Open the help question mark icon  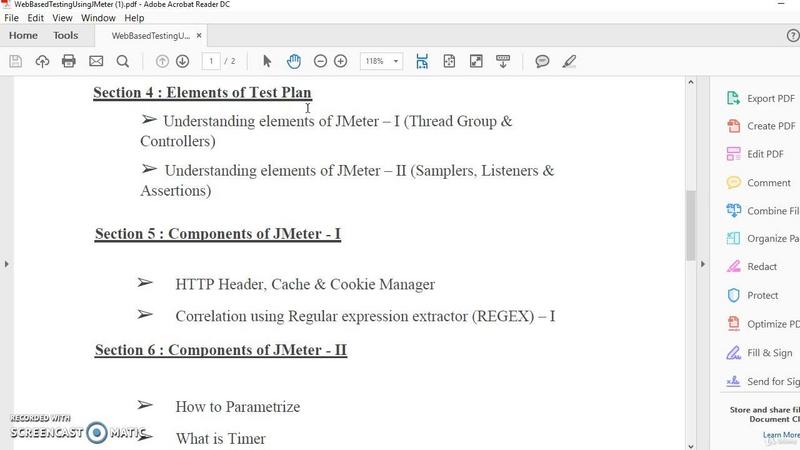793,35
